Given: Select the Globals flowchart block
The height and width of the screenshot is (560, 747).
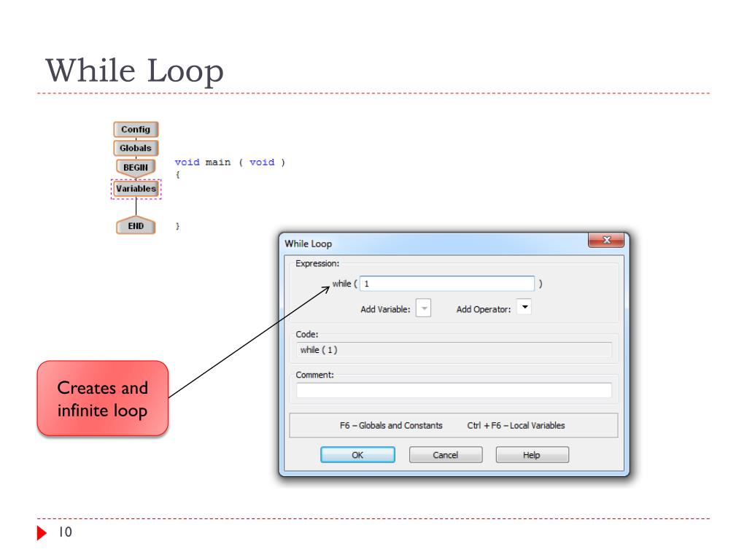Looking at the screenshot, I should pyautogui.click(x=136, y=148).
